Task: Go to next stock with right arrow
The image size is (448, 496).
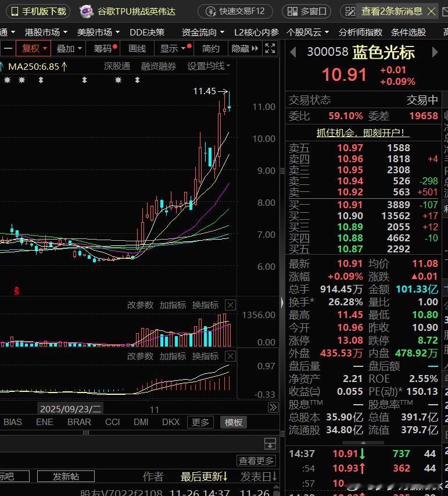Action: 435,52
